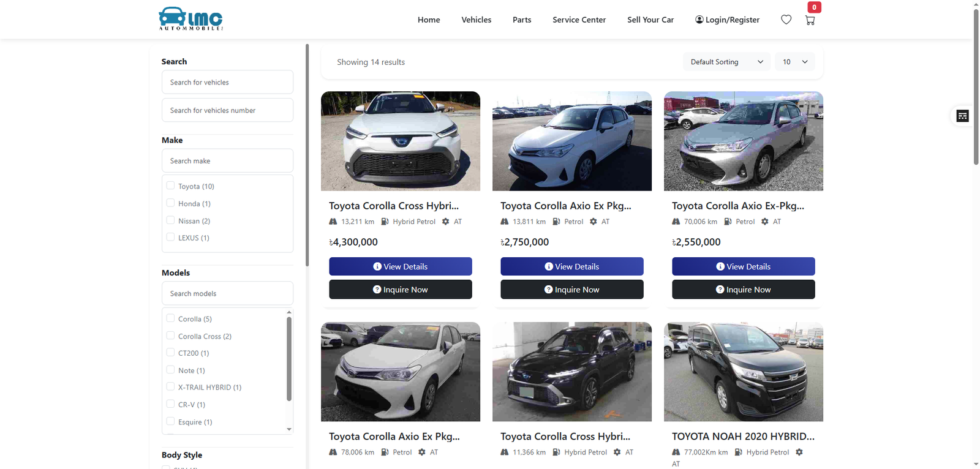
Task: Check the CR-V (1) model filter
Action: (170, 404)
